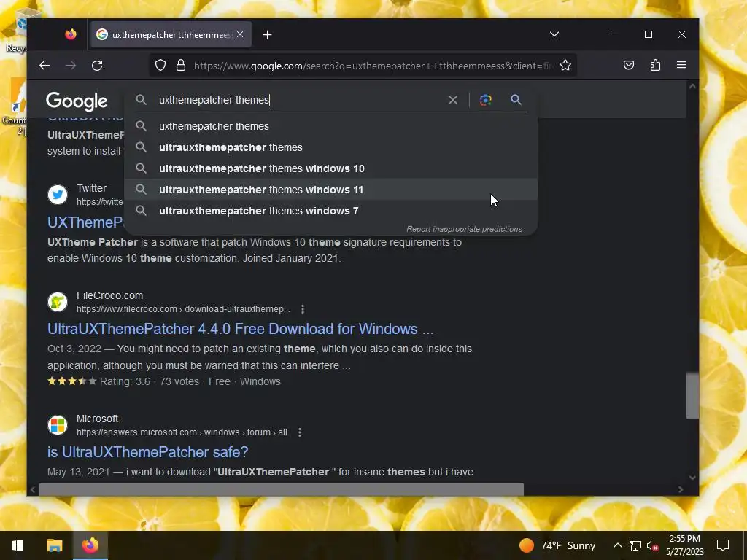747x560 pixels.
Task: Click the horizontal scrollbar thumb
Action: pyautogui.click(x=281, y=489)
